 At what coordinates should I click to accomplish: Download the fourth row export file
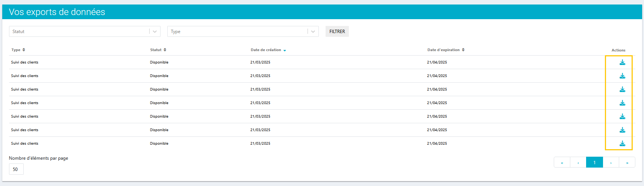coord(622,103)
